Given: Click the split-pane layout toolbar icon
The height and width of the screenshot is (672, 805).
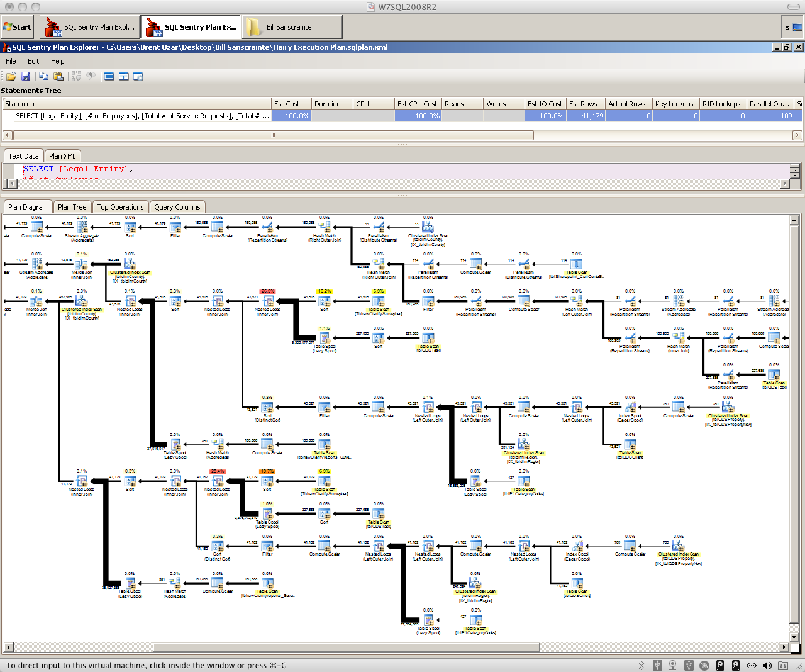Looking at the screenshot, I should pos(124,76).
